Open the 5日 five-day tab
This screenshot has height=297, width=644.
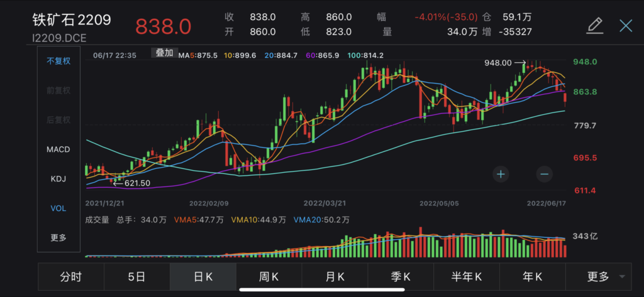pyautogui.click(x=136, y=277)
